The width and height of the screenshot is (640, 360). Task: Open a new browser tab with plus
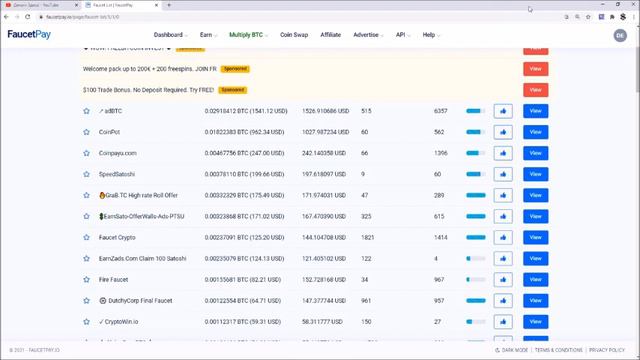point(169,5)
